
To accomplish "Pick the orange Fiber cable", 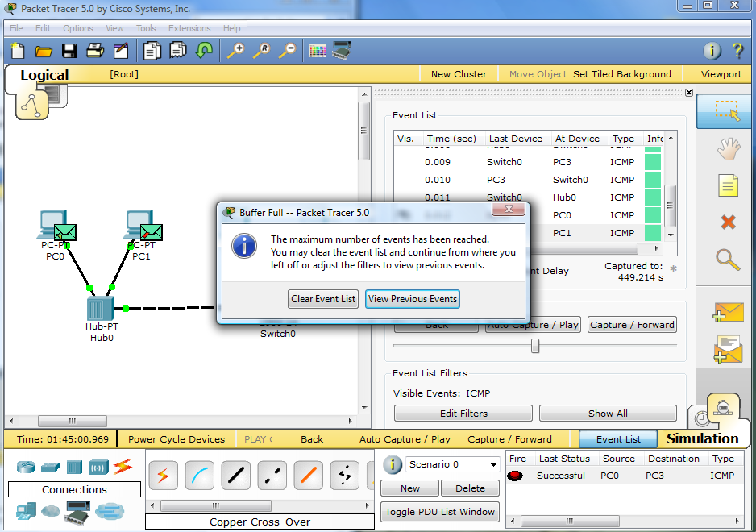I will 309,476.
